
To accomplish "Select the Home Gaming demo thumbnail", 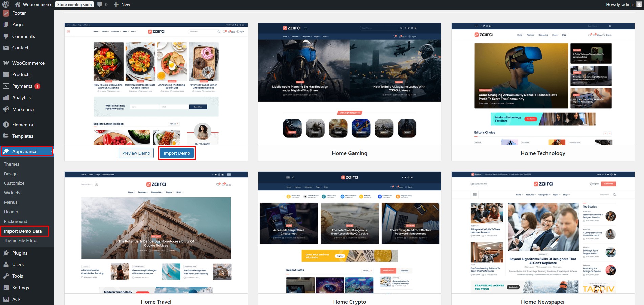I will (349, 84).
